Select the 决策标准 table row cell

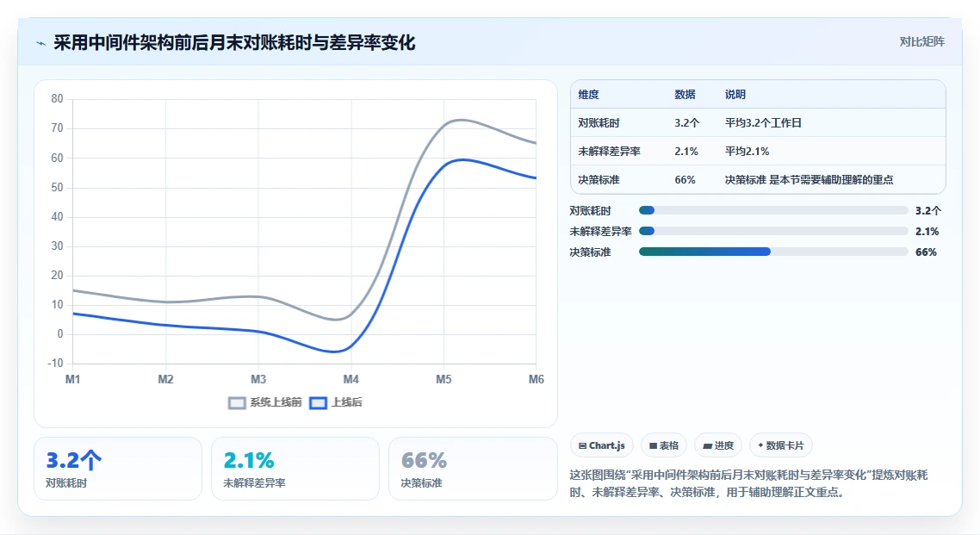pos(599,180)
